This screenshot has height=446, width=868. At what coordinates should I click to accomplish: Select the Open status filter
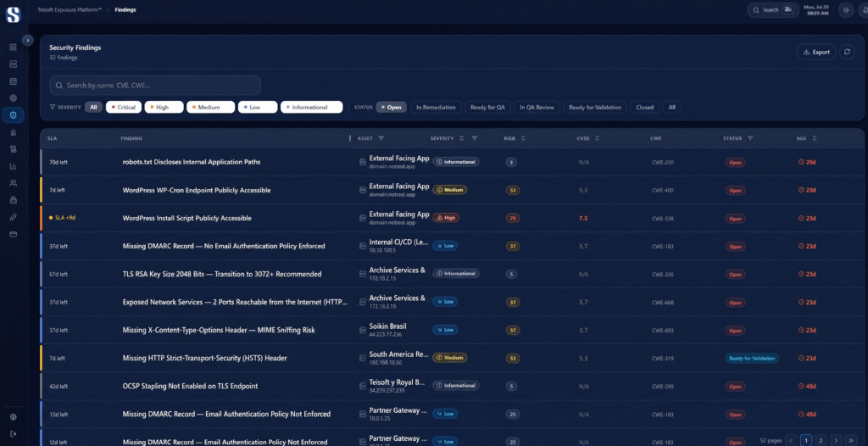click(x=392, y=108)
